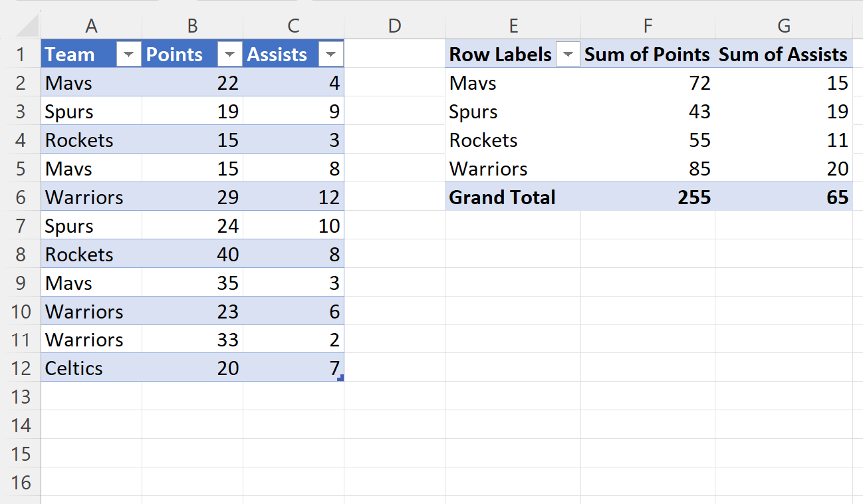Select column D header
The height and width of the screenshot is (504, 863).
(x=395, y=25)
